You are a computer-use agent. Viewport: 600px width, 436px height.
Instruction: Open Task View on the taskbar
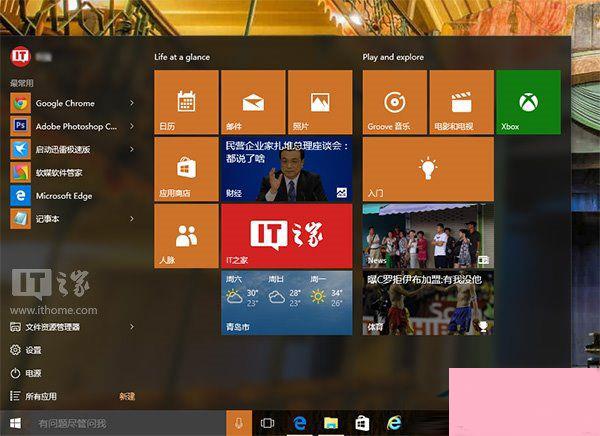tap(267, 423)
